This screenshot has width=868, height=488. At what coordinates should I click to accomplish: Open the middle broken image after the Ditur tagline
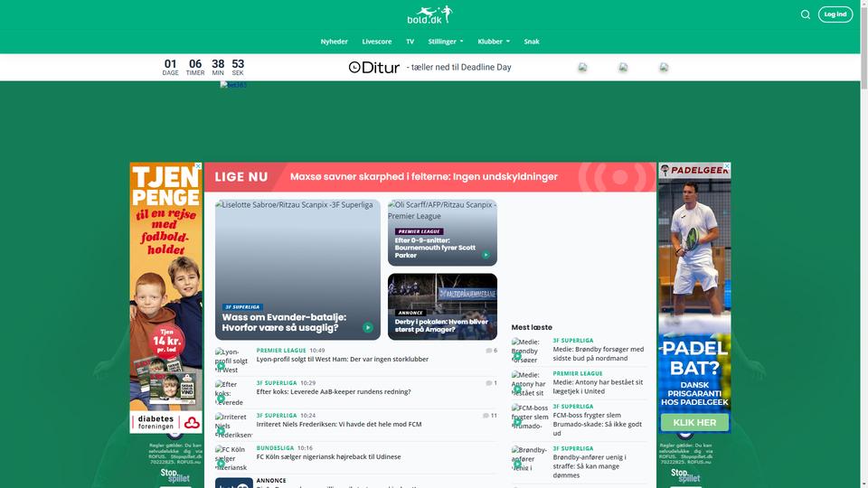[623, 68]
